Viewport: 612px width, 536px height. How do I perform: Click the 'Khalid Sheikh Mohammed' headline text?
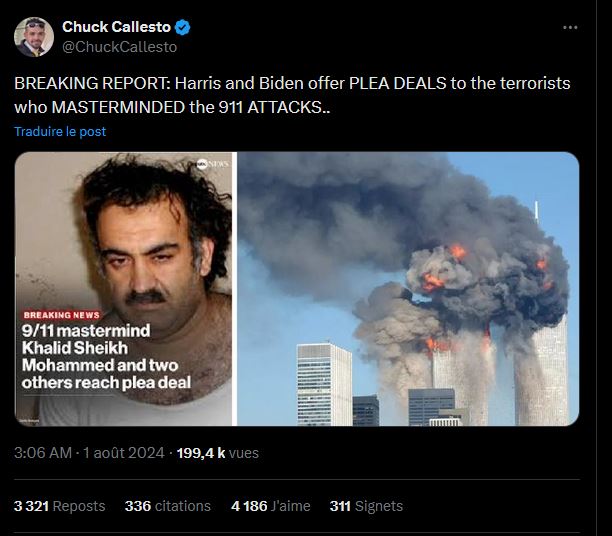pyautogui.click(x=100, y=356)
